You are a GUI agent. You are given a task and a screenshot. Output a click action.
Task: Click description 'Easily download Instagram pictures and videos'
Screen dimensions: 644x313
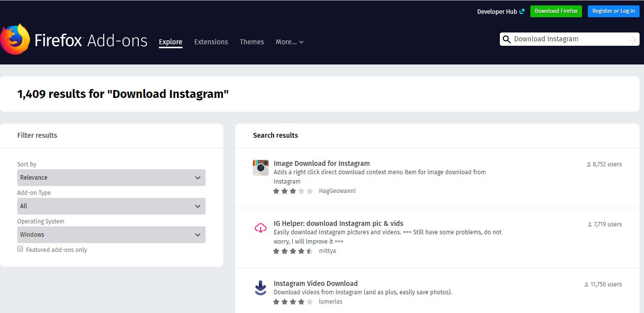(x=388, y=237)
